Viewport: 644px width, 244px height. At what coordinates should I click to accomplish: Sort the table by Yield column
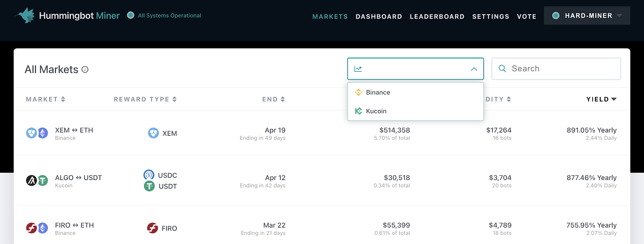601,99
